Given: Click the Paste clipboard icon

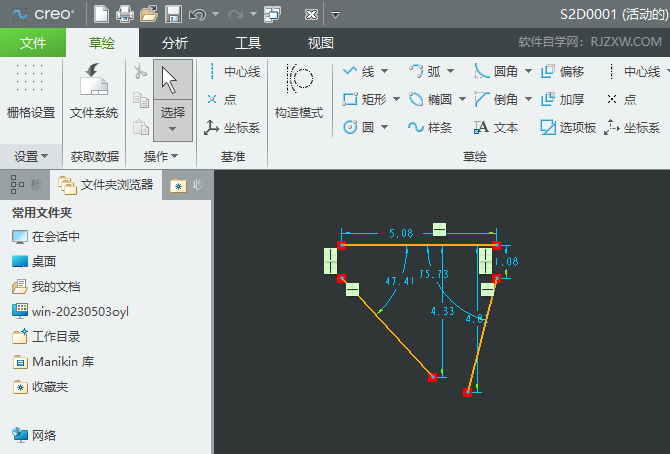Looking at the screenshot, I should coord(141,127).
